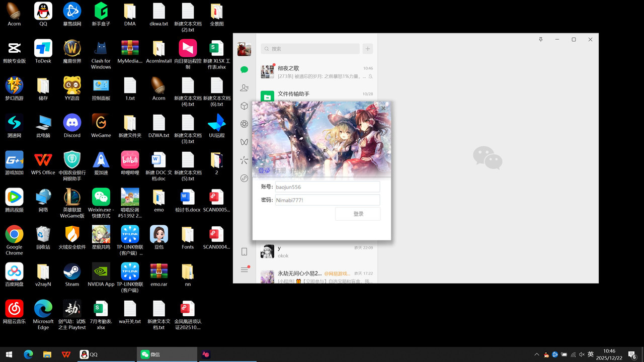The image size is (644, 362).
Task: Select the Discord desktop icon
Action: [x=72, y=126]
